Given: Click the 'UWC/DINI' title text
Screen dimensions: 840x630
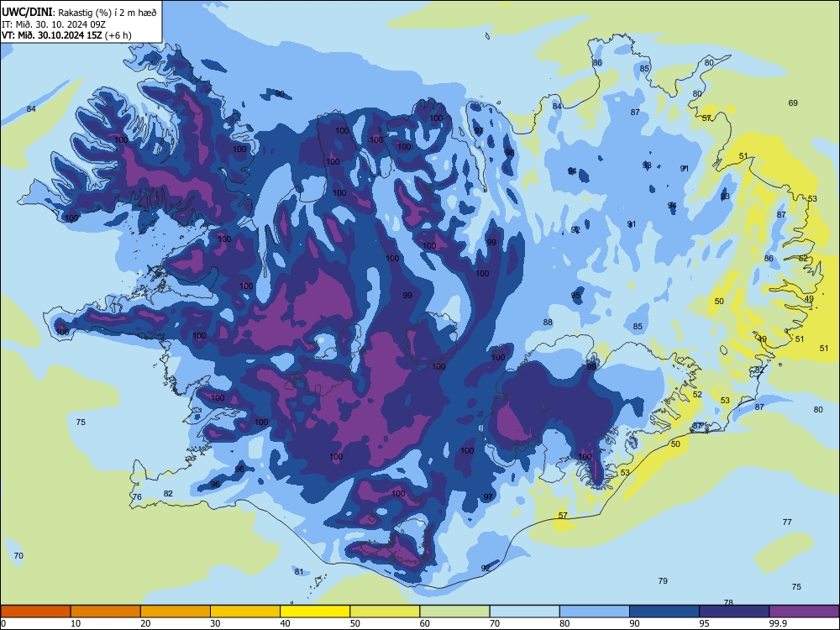Looking at the screenshot, I should coord(28,12).
